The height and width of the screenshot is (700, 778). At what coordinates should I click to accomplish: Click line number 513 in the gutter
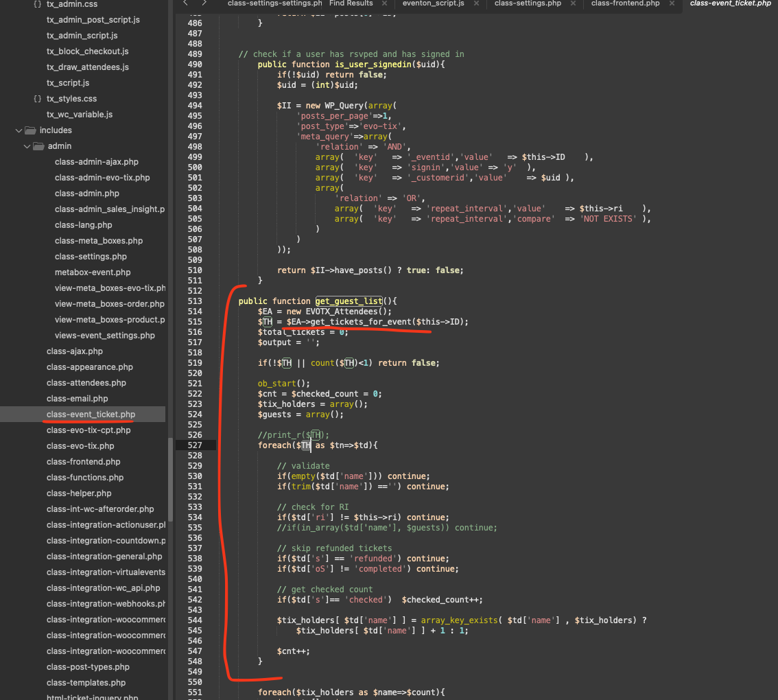pos(194,301)
